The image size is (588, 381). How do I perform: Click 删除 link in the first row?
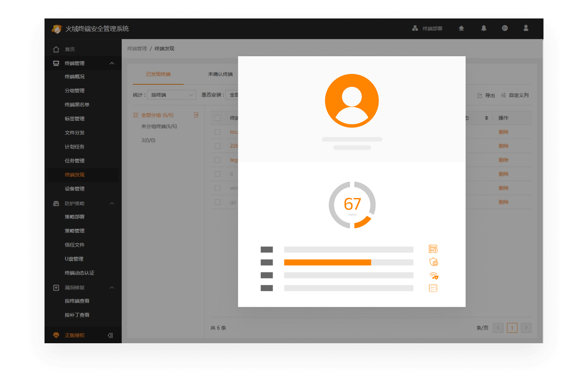503,132
